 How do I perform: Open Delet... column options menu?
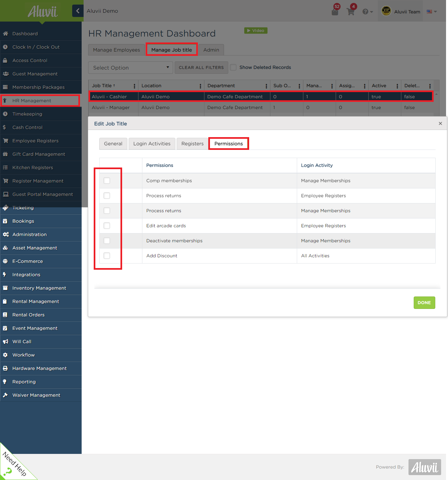click(430, 86)
